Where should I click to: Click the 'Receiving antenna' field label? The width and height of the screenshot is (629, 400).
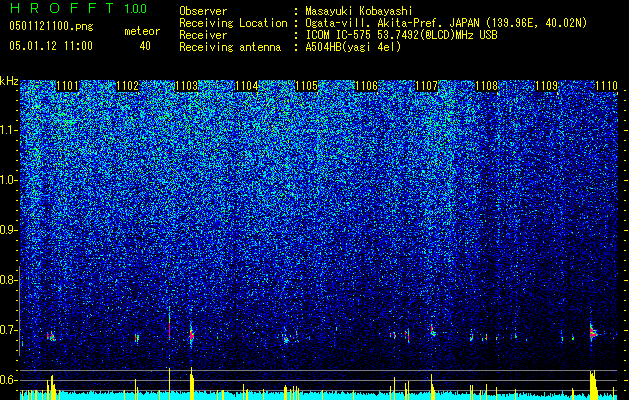pos(230,47)
